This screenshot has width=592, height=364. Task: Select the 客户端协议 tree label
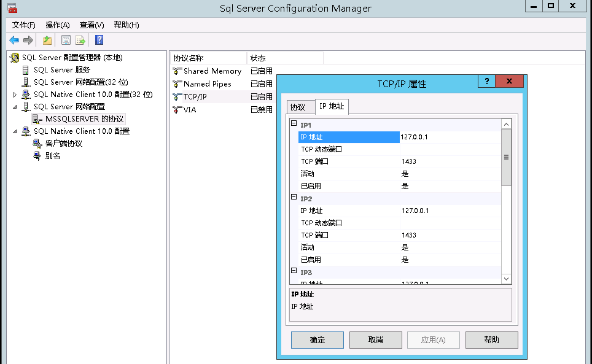click(x=63, y=144)
